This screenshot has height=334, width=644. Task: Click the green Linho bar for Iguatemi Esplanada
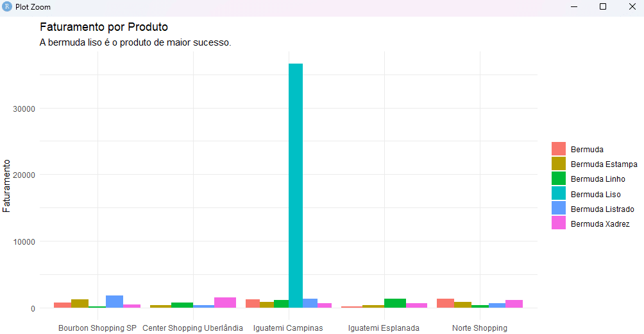395,303
